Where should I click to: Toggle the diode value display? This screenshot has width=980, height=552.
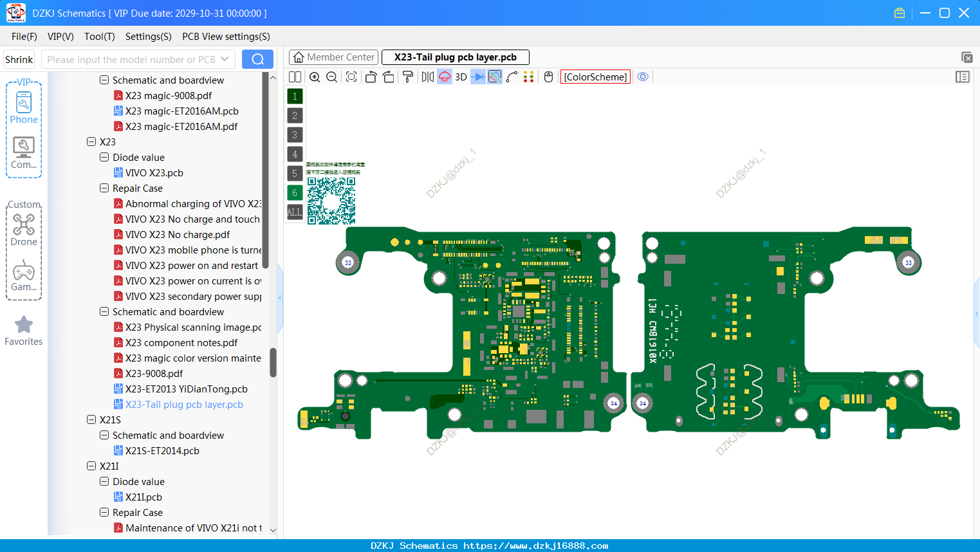(478, 77)
